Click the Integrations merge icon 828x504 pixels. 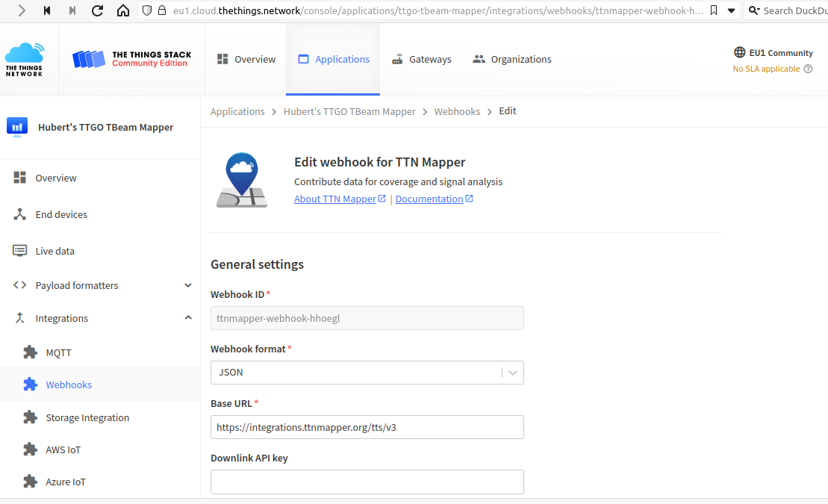19,317
